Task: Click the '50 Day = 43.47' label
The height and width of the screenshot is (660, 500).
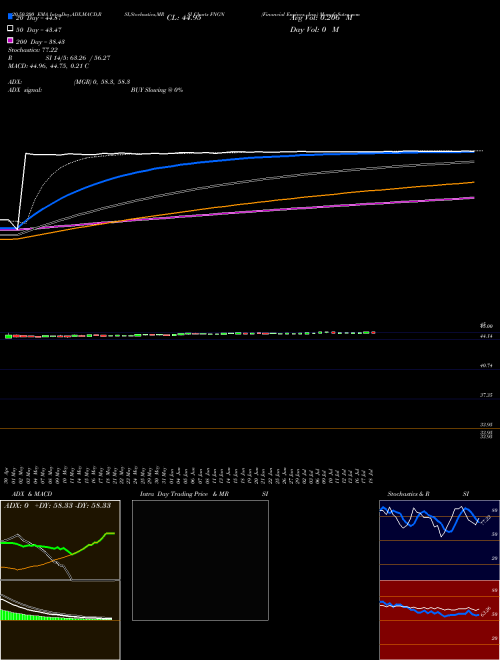Action: (39, 30)
